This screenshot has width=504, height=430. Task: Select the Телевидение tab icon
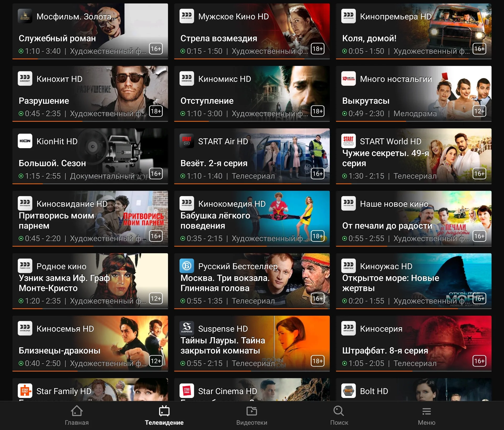[x=164, y=411]
